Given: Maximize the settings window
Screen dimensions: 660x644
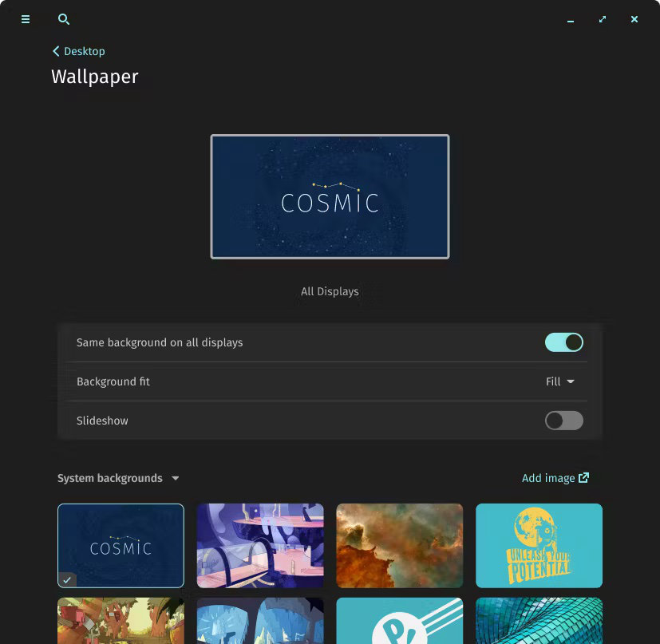Looking at the screenshot, I should (603, 19).
